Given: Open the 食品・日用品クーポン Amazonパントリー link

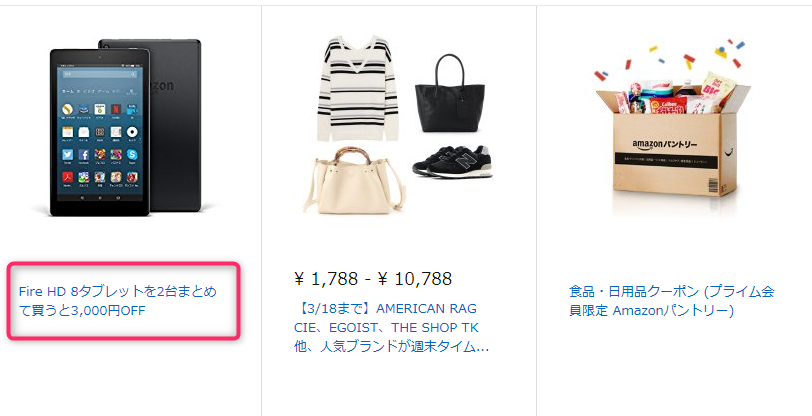Looking at the screenshot, I should (x=672, y=301).
